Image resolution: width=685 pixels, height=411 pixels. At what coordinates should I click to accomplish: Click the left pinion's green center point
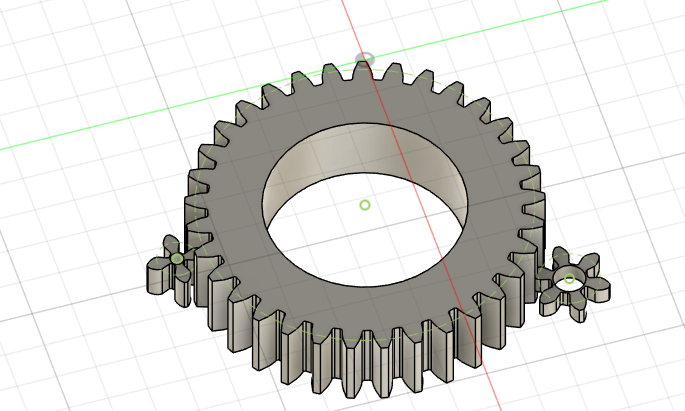[177, 259]
